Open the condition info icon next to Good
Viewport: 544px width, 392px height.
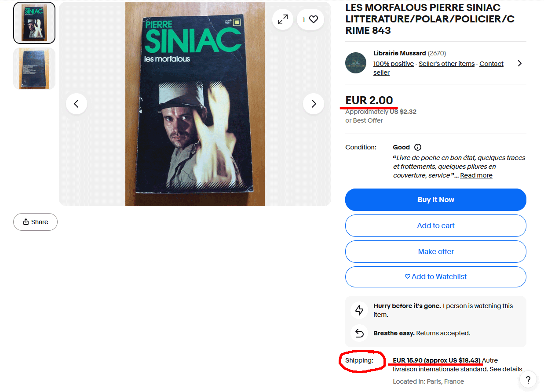pyautogui.click(x=418, y=147)
